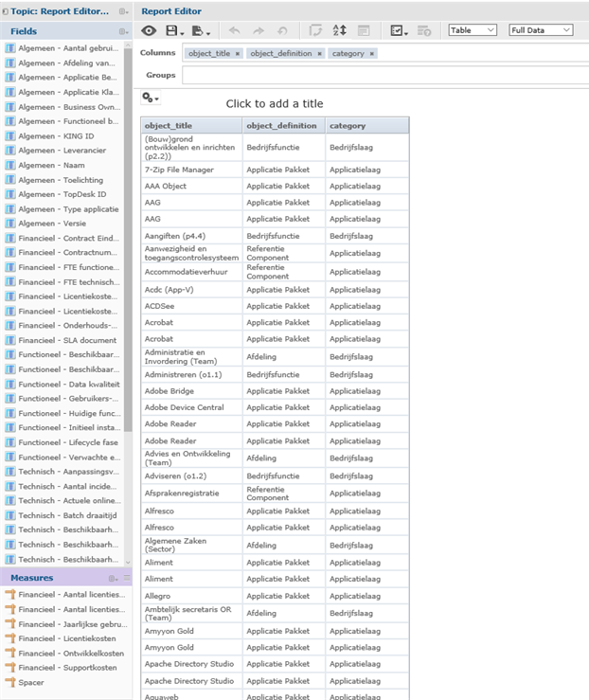This screenshot has width=589, height=700.
Task: Click the Groups input area
Action: pos(385,75)
